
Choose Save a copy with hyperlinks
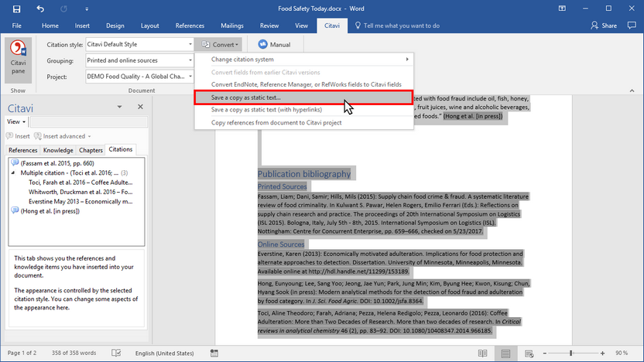(x=304, y=110)
